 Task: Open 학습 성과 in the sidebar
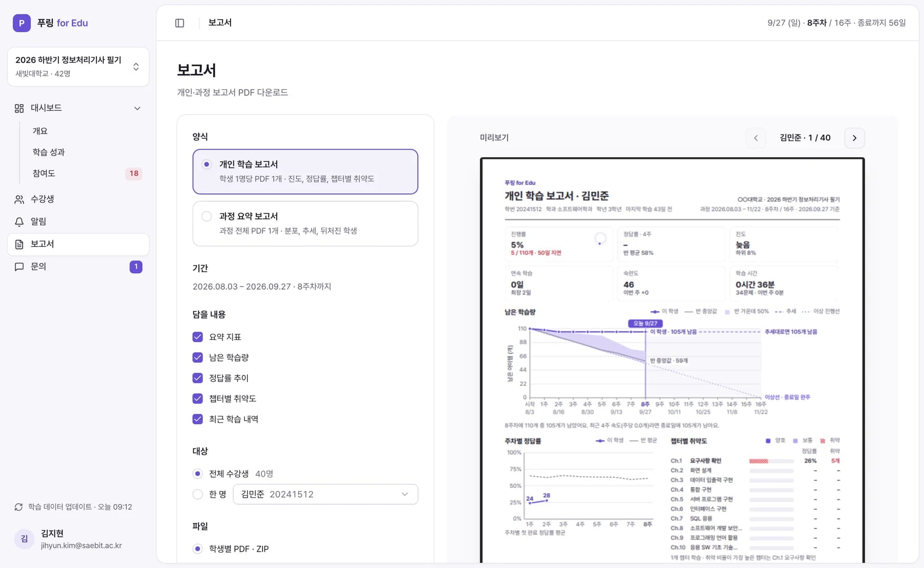49,152
